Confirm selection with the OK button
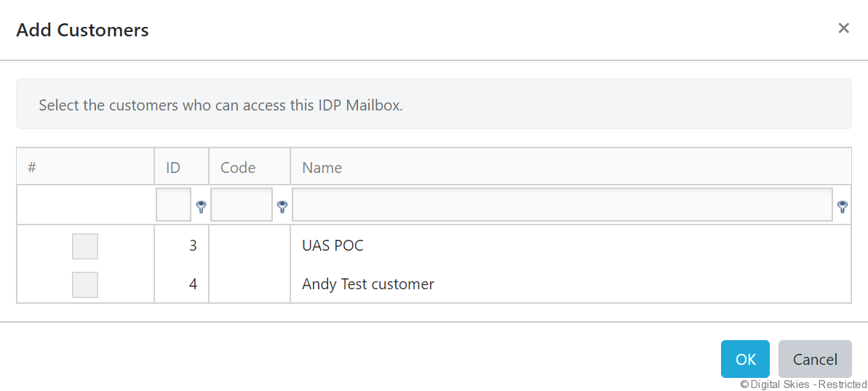Image resolution: width=868 pixels, height=391 pixels. tap(745, 359)
